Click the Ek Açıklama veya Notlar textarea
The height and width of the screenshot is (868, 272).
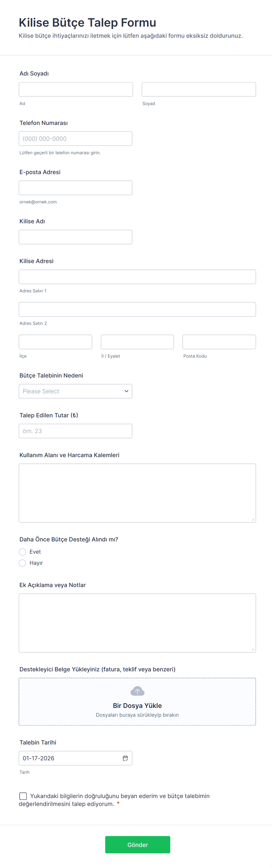(137, 623)
